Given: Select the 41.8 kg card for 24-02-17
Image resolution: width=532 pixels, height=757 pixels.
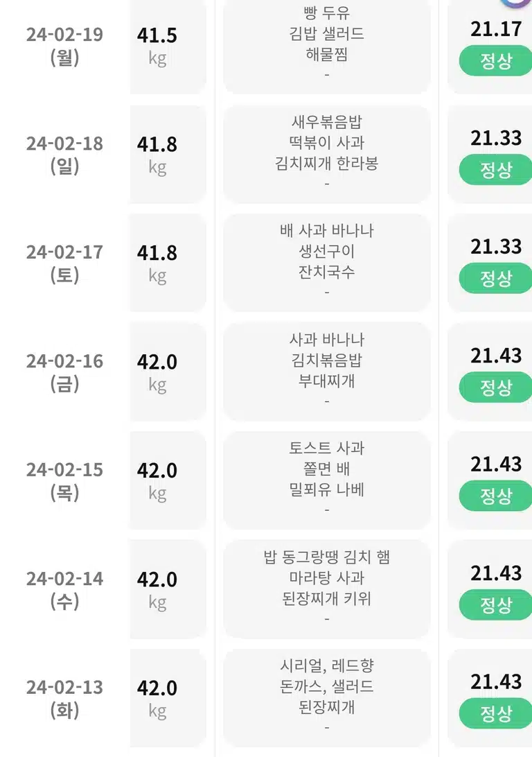Looking at the screenshot, I should coord(168,263).
